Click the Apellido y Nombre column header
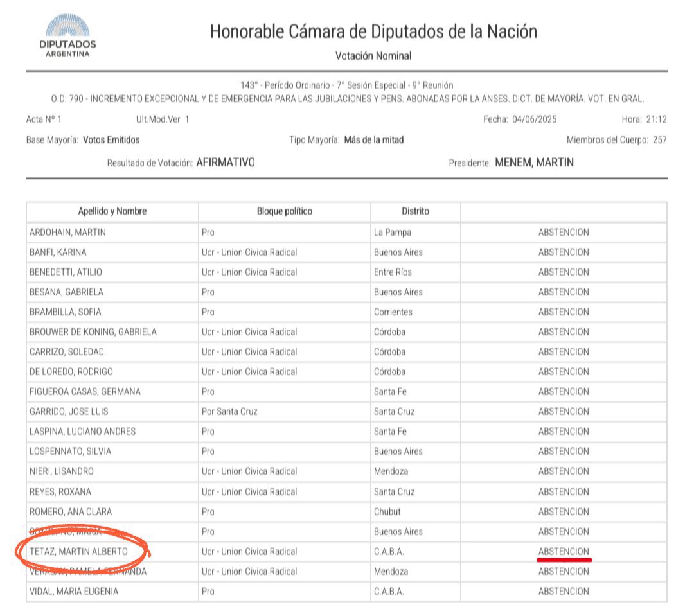 (111, 211)
